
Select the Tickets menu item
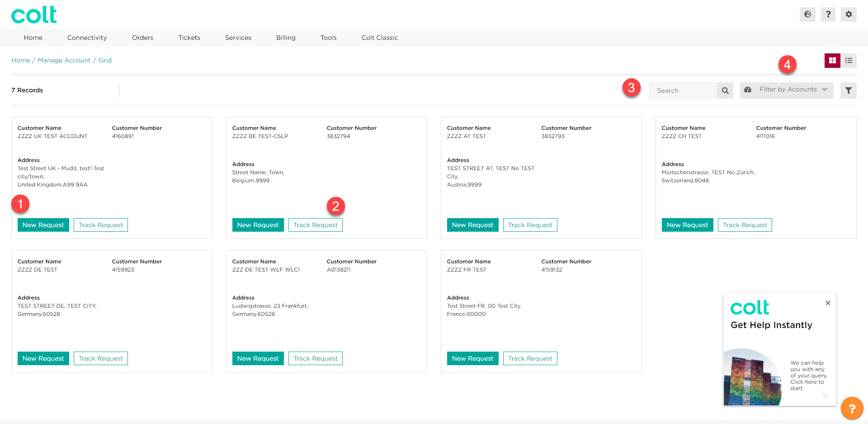click(189, 38)
